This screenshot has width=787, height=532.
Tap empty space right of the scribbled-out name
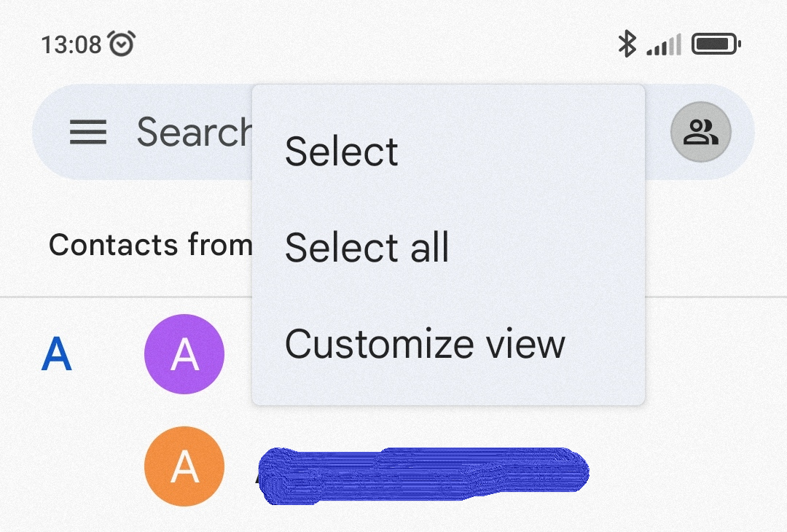[x=685, y=470]
